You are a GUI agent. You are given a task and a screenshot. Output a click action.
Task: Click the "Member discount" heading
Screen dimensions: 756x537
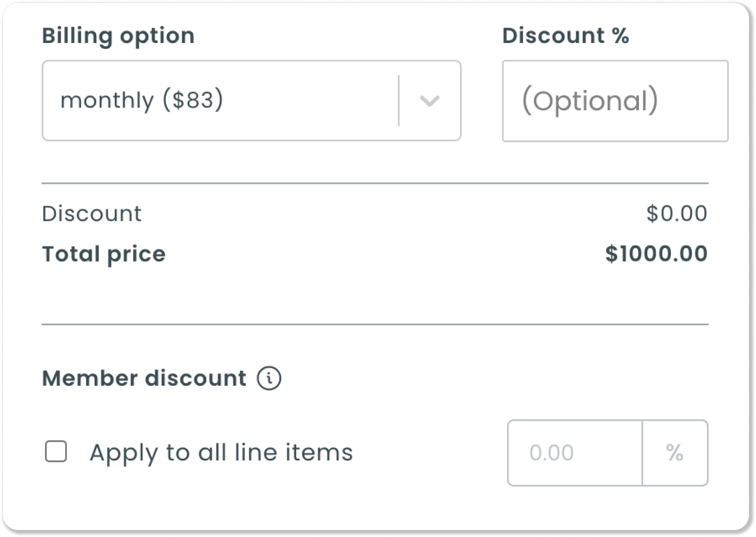[144, 378]
